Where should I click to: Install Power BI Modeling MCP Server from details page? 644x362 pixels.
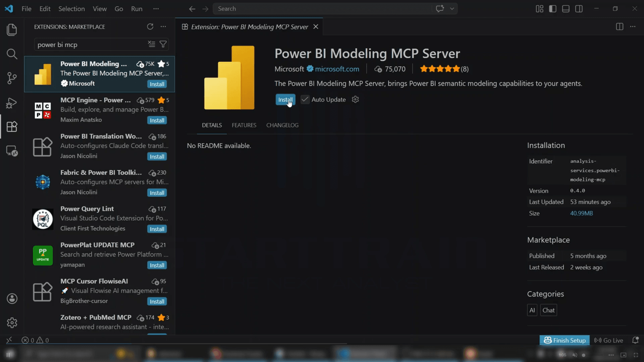pos(285,100)
